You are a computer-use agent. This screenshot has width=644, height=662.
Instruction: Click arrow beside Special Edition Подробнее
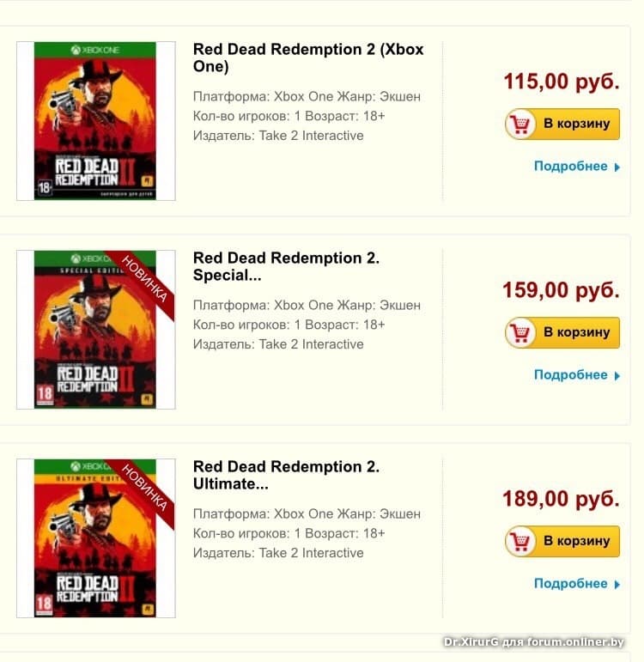point(617,376)
